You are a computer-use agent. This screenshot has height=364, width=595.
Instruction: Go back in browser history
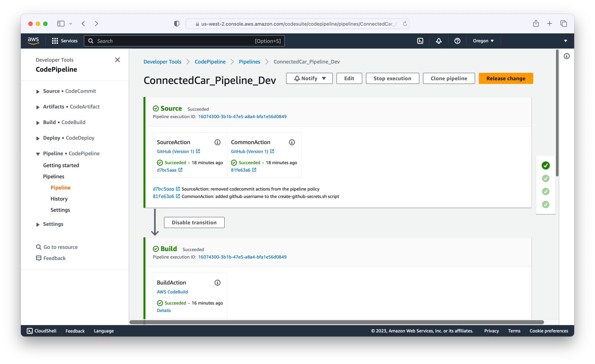83,23
